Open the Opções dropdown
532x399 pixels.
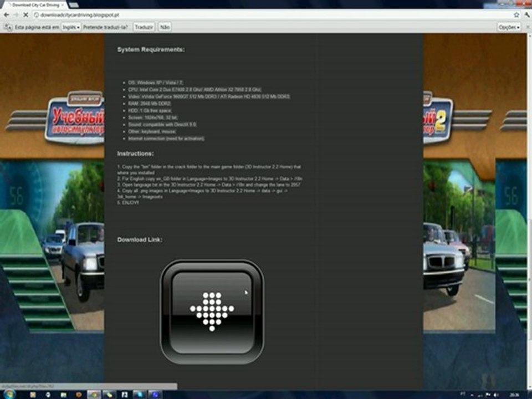[x=509, y=27]
